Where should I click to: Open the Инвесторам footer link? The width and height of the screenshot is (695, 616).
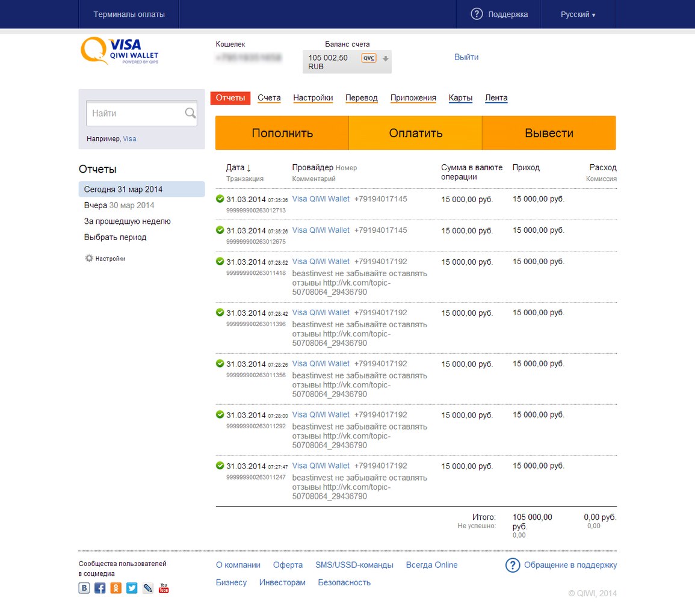[282, 583]
